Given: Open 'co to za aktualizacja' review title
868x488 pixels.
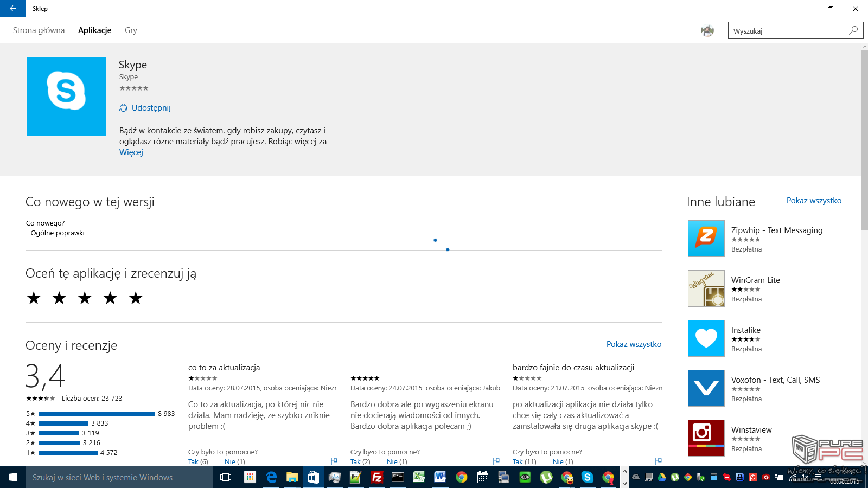Looking at the screenshot, I should coord(224,368).
